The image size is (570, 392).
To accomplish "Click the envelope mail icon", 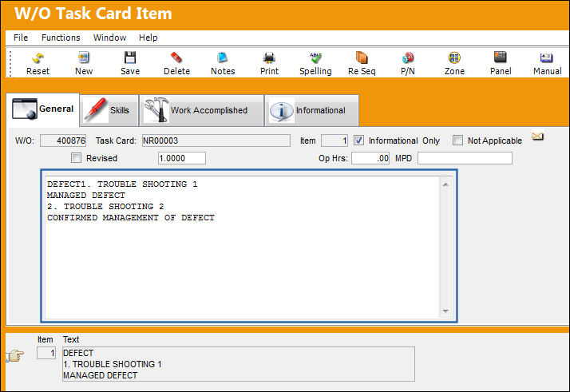I will tap(537, 137).
